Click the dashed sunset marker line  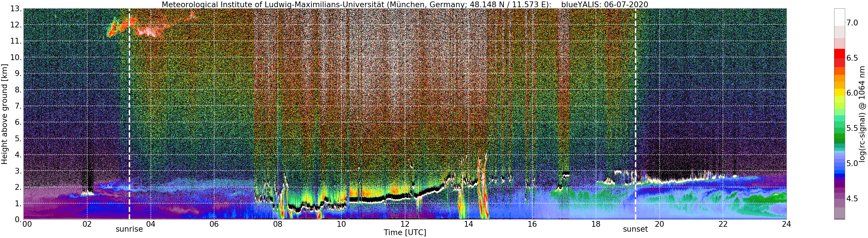point(635,114)
